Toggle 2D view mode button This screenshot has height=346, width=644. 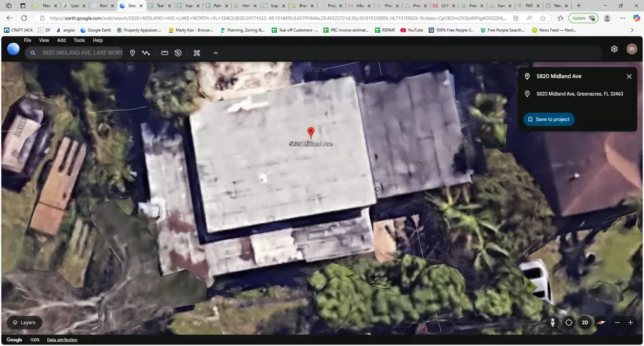pyautogui.click(x=585, y=323)
